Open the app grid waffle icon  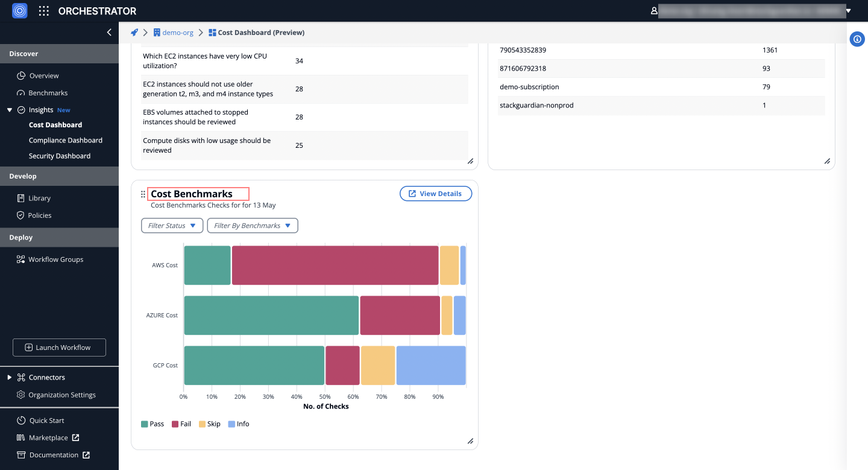click(x=43, y=10)
